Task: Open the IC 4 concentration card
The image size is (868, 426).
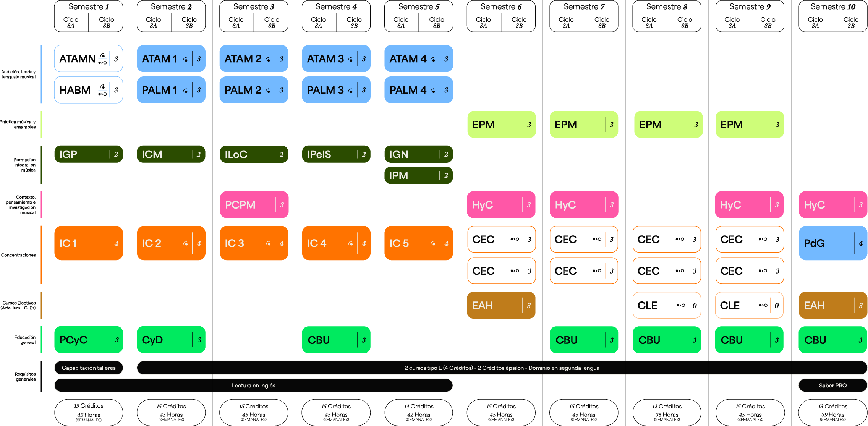Action: click(x=336, y=243)
